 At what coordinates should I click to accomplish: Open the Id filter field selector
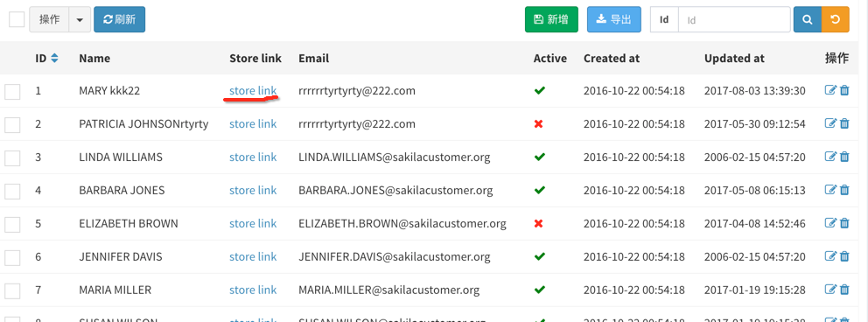tap(664, 19)
